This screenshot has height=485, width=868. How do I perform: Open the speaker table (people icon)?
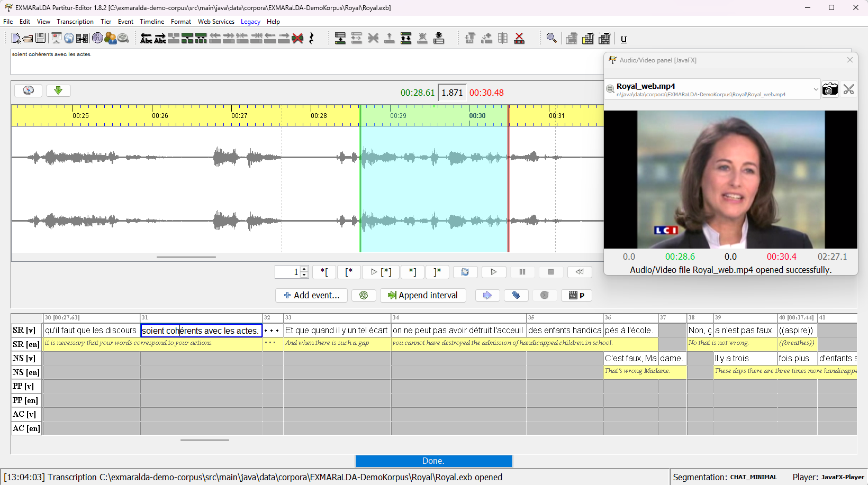click(110, 38)
